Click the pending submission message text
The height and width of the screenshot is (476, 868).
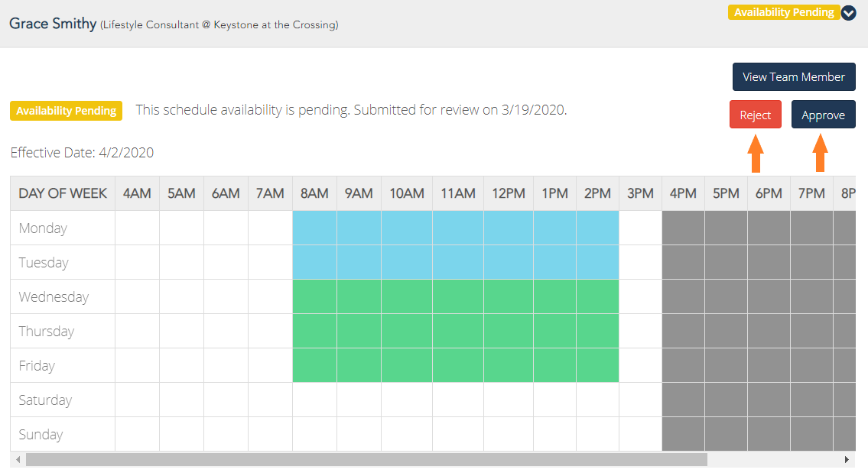tap(352, 110)
